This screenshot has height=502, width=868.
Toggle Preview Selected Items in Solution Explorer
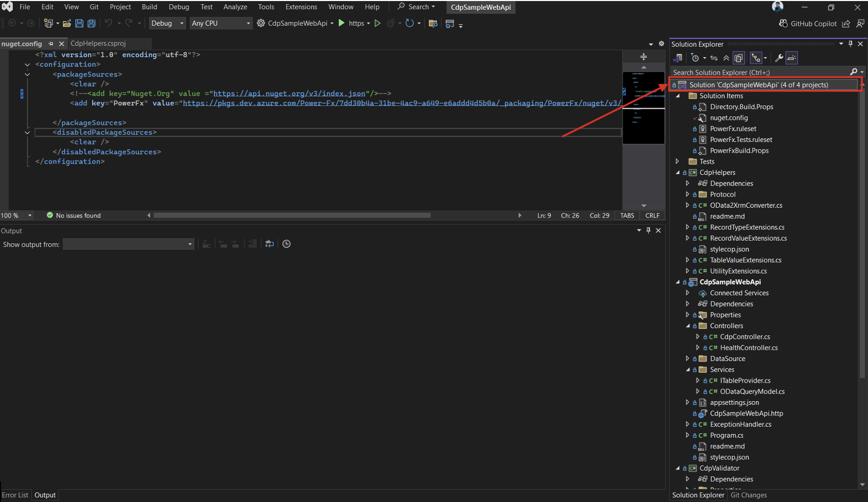click(792, 58)
